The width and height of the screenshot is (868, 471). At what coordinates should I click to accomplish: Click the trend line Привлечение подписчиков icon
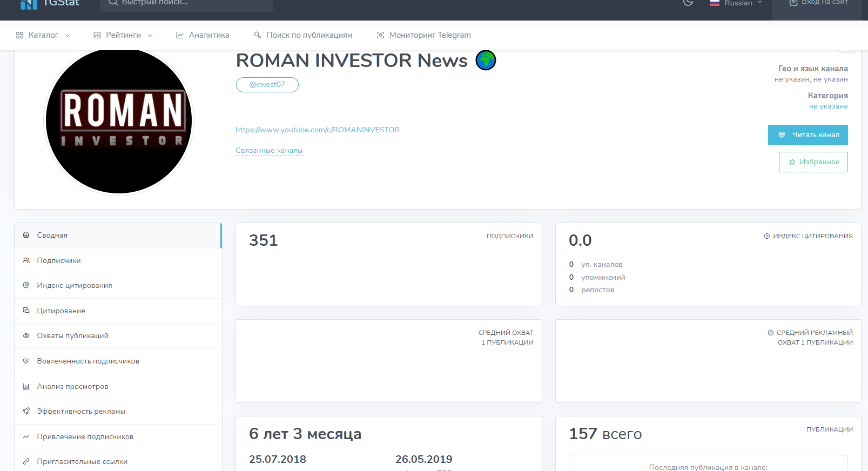point(26,436)
